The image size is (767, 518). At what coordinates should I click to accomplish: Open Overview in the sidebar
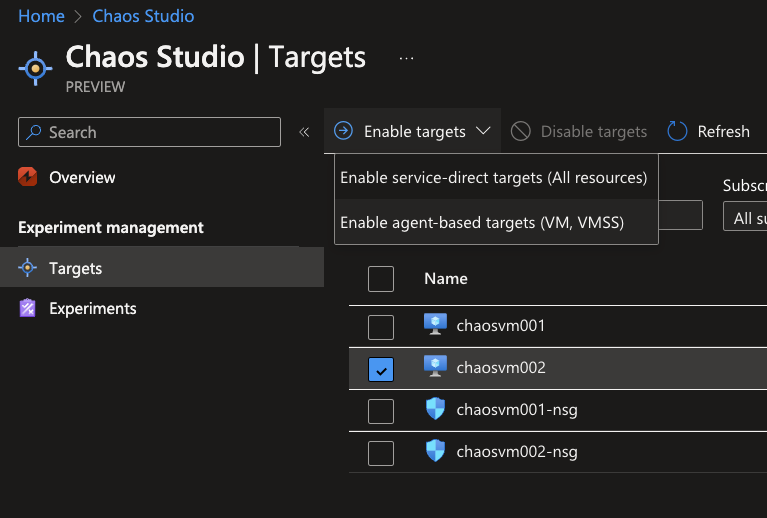pyautogui.click(x=82, y=177)
